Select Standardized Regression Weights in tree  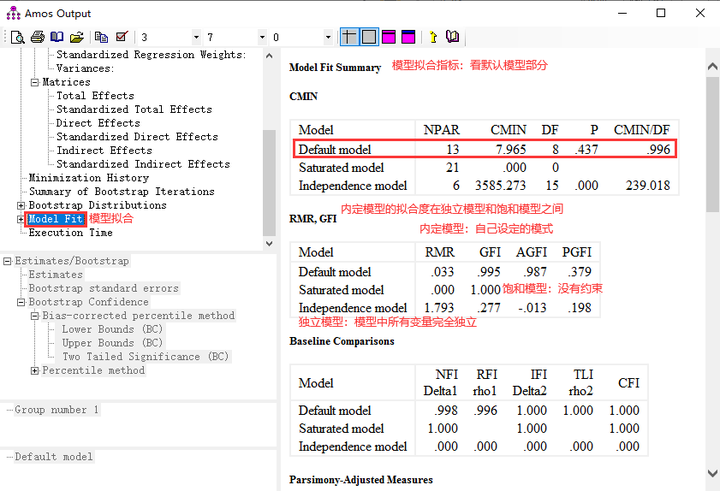point(151,55)
